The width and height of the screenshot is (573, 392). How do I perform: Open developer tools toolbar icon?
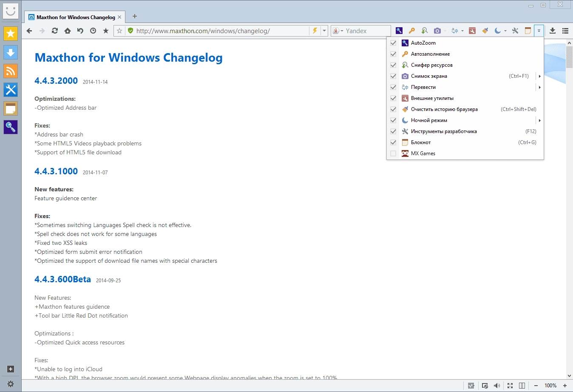515,31
